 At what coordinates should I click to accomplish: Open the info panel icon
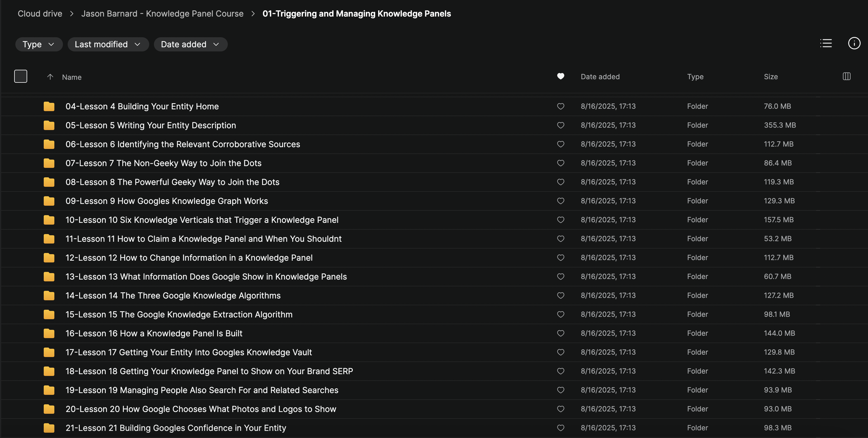pyautogui.click(x=854, y=43)
